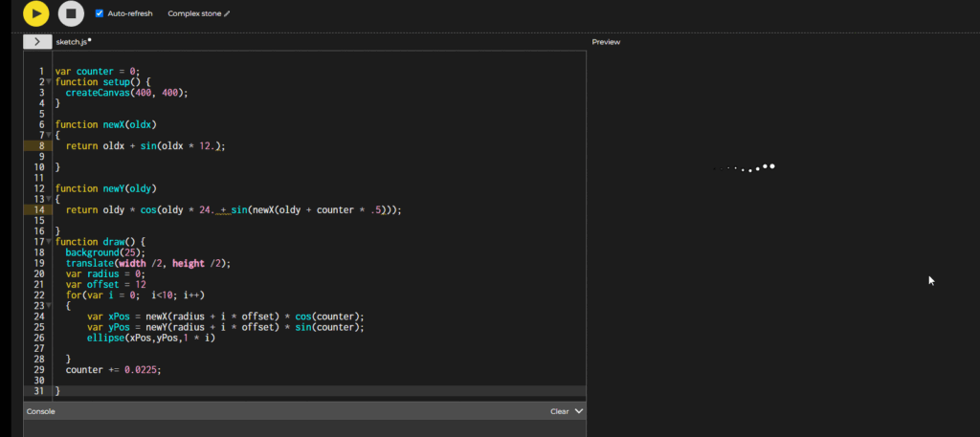Click the Console panel header label

pos(40,411)
